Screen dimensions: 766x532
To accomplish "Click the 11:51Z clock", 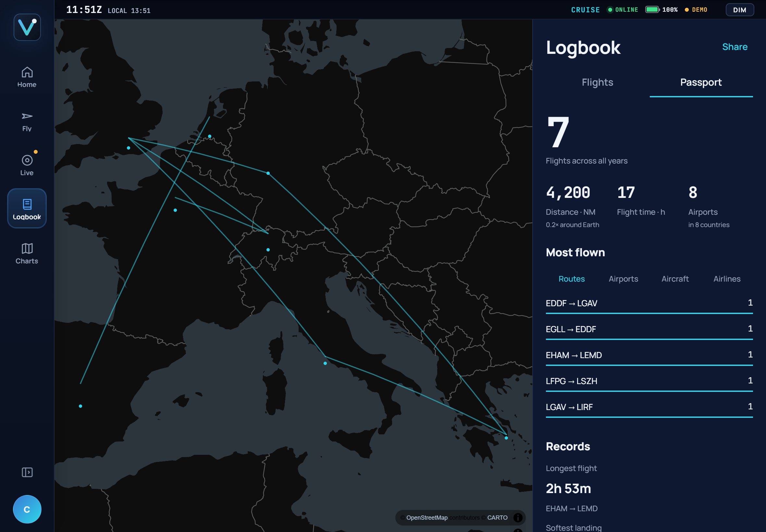I will [x=84, y=10].
